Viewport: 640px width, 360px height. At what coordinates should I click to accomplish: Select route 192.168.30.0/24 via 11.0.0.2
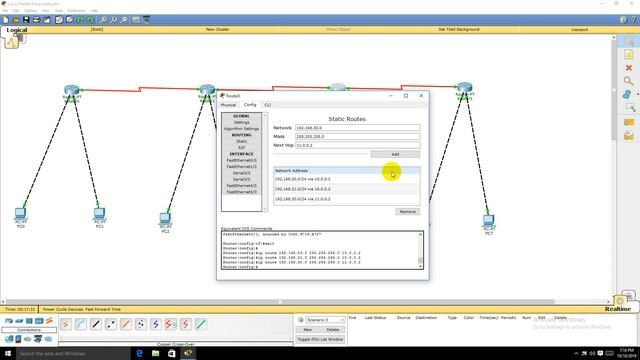pos(347,199)
